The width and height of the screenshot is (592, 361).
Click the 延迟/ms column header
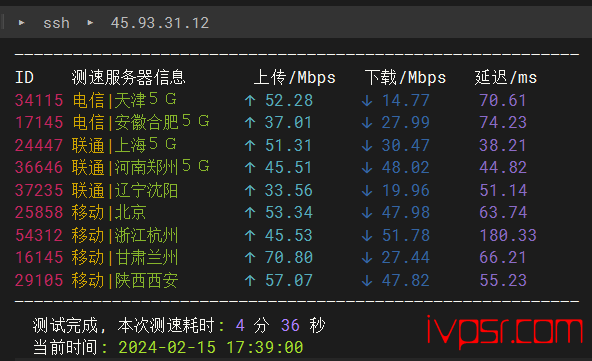tap(506, 77)
